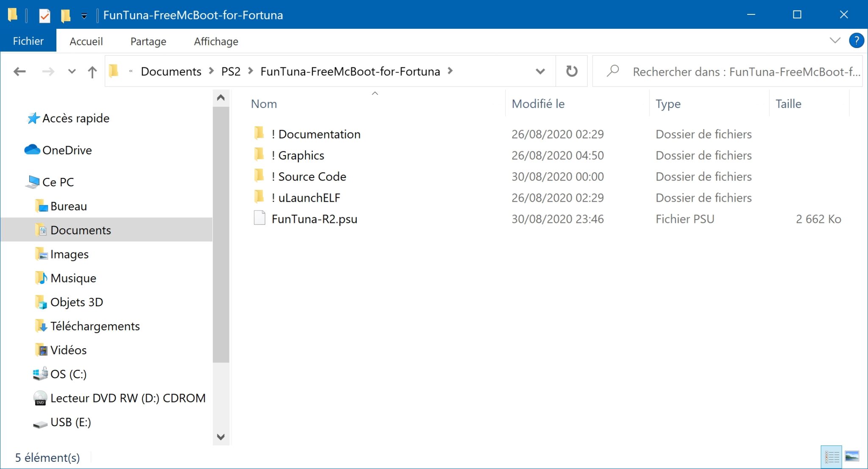
Task: Open the recent locations dropdown arrow
Action: pyautogui.click(x=72, y=72)
